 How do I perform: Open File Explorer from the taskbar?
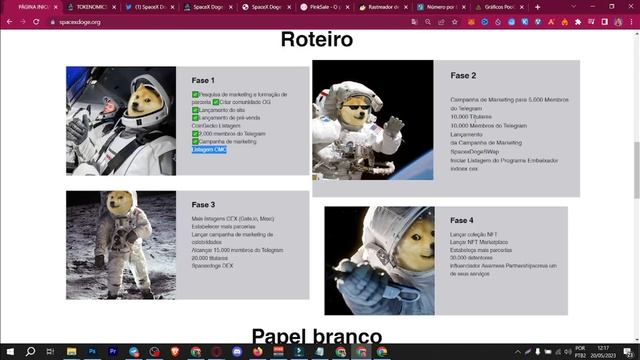[71, 351]
